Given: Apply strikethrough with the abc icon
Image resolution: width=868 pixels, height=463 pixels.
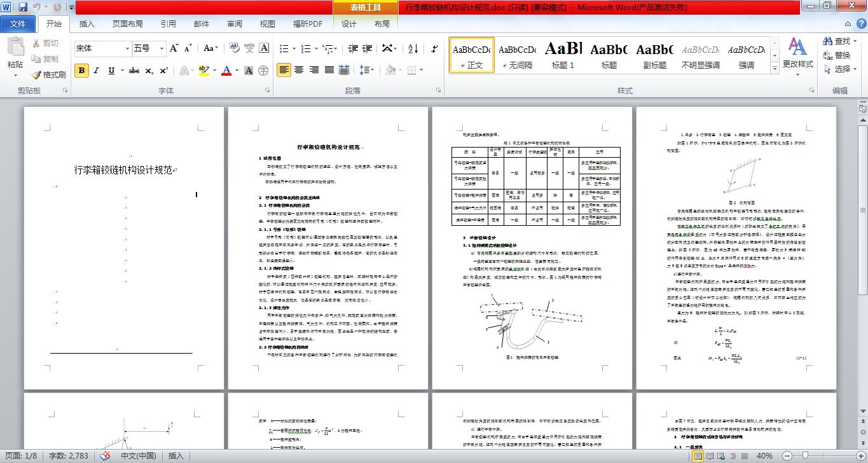Looking at the screenshot, I should click(134, 71).
